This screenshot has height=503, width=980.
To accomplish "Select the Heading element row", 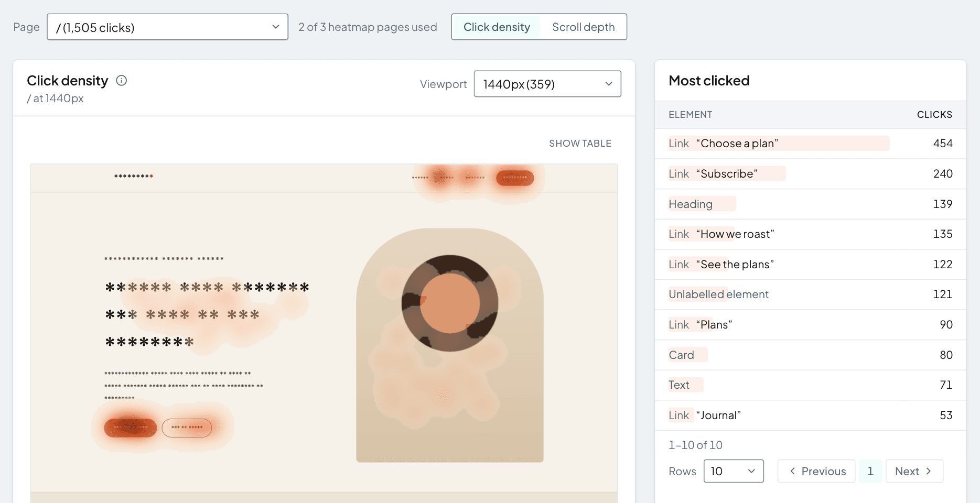I will (x=810, y=204).
